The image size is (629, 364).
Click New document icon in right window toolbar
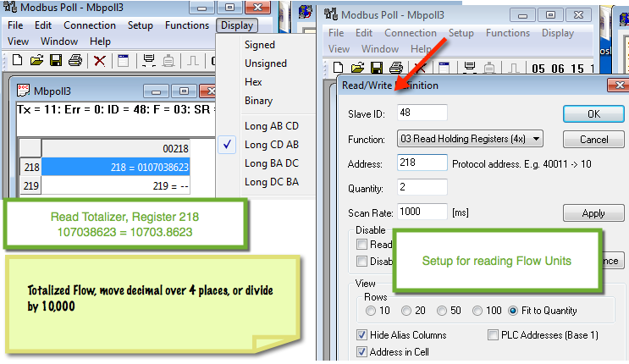click(x=338, y=68)
